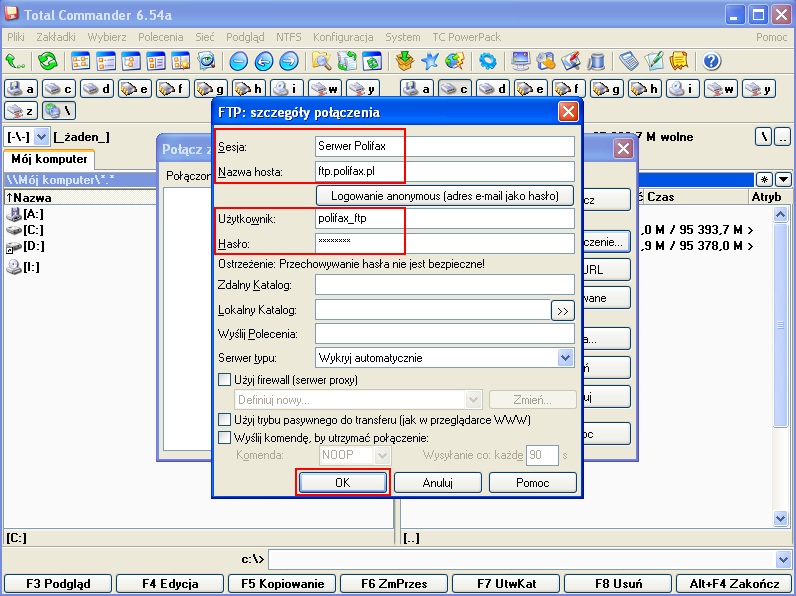796x596 pixels.
Task: Click the >> Lokalny Katalog browse button
Action: click(562, 311)
